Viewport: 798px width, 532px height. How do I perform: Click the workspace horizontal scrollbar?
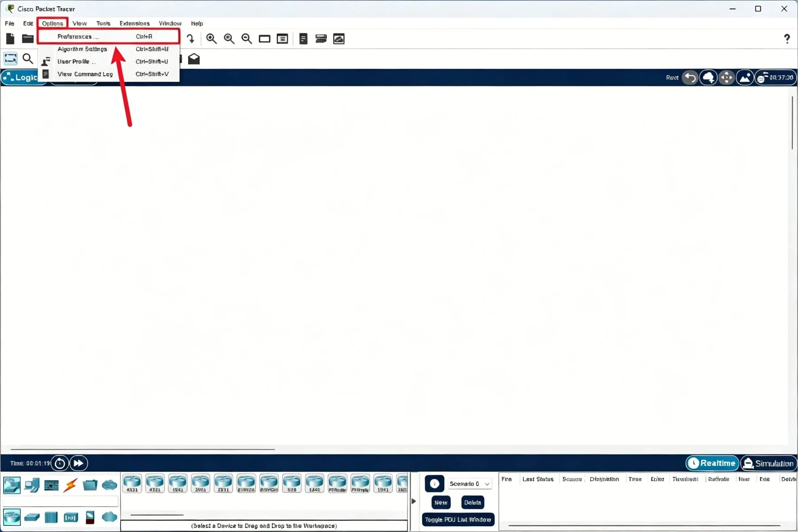(x=143, y=449)
